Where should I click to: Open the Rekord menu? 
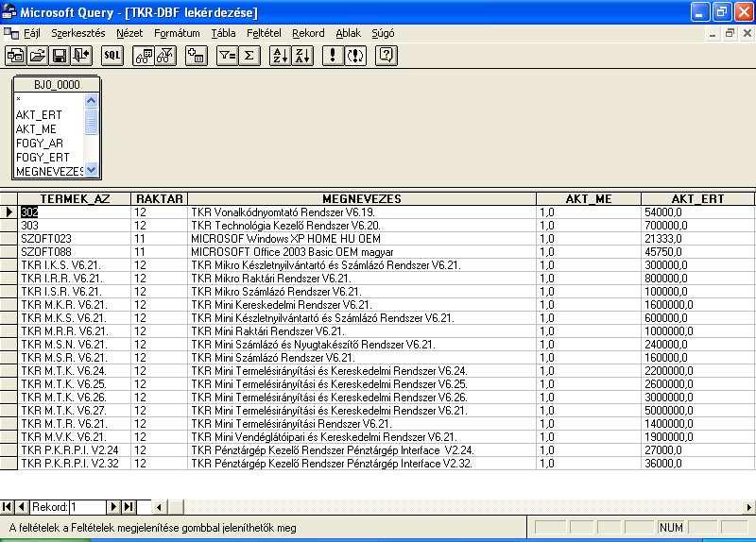(308, 33)
